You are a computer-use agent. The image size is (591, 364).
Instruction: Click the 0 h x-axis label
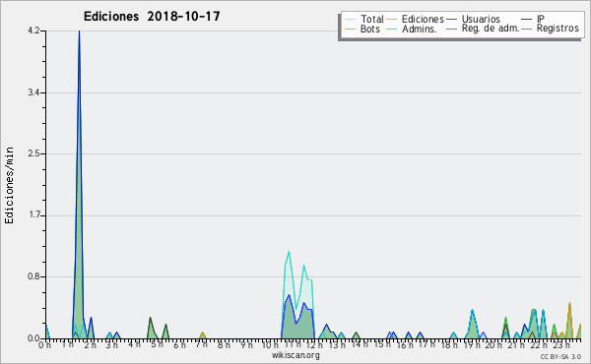pos(44,344)
